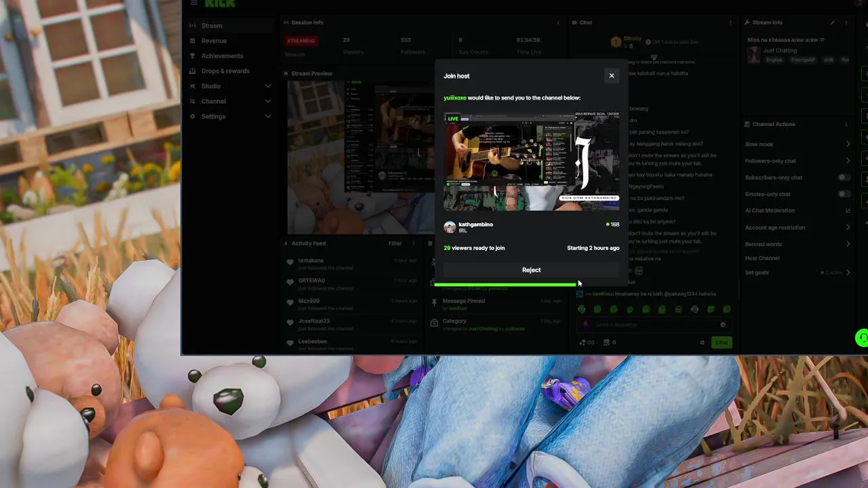Click the first emote in chat row
The width and height of the screenshot is (868, 488).
582,309
